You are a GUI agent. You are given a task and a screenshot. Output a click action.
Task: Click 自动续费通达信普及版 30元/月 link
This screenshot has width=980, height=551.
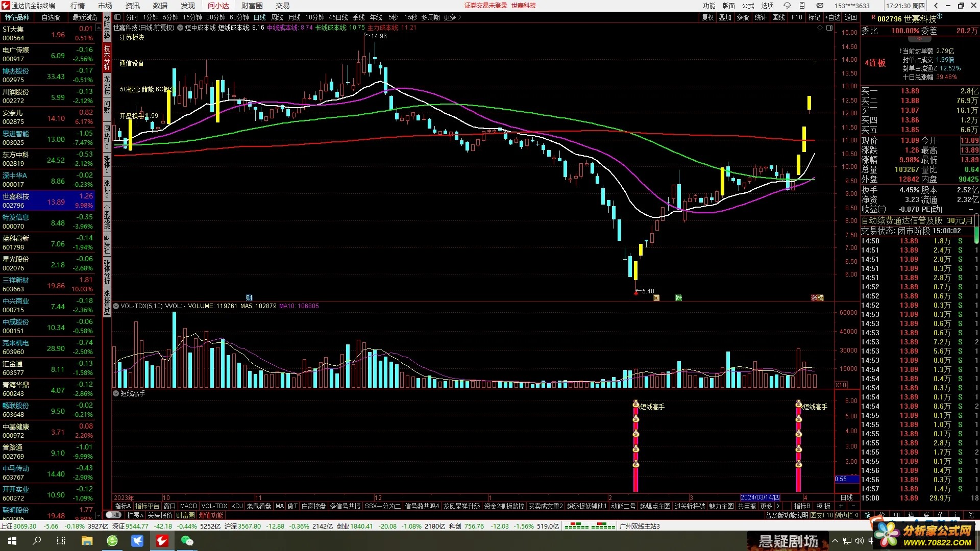(917, 220)
